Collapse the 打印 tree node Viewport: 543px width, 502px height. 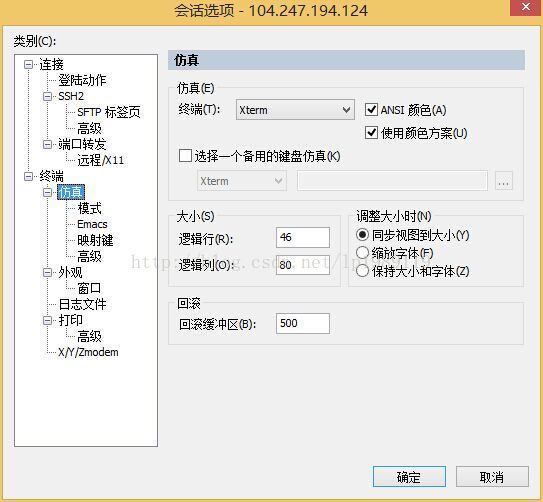[x=47, y=320]
